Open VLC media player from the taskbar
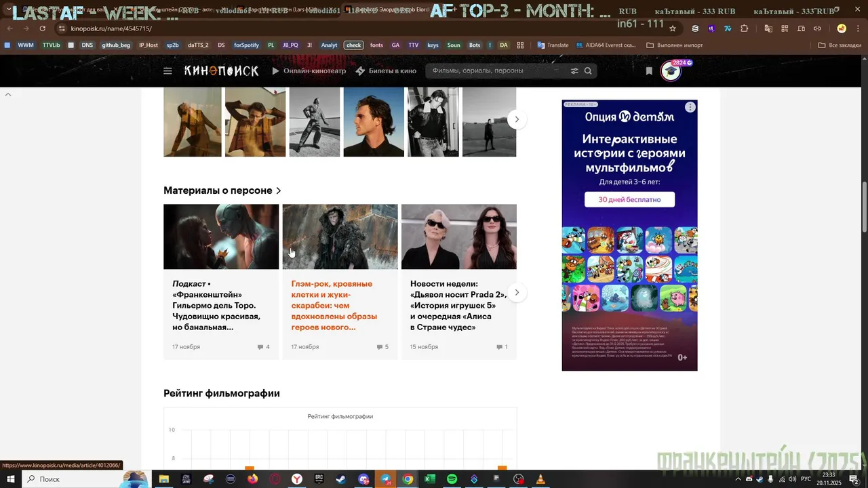 pyautogui.click(x=540, y=479)
